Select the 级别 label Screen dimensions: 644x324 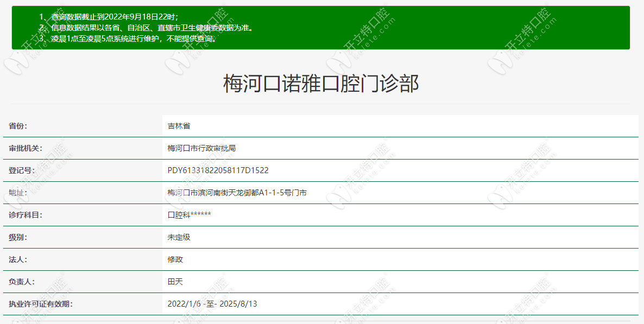(18, 237)
